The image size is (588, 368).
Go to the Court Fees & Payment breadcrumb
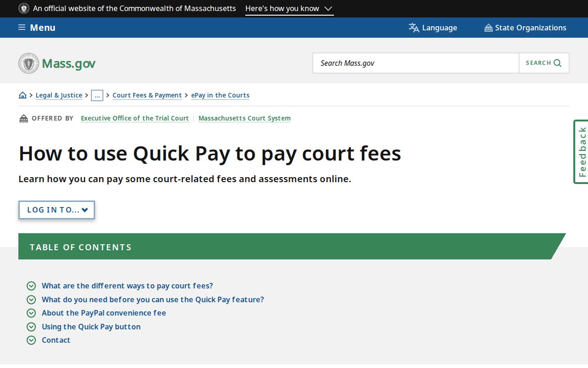point(147,95)
